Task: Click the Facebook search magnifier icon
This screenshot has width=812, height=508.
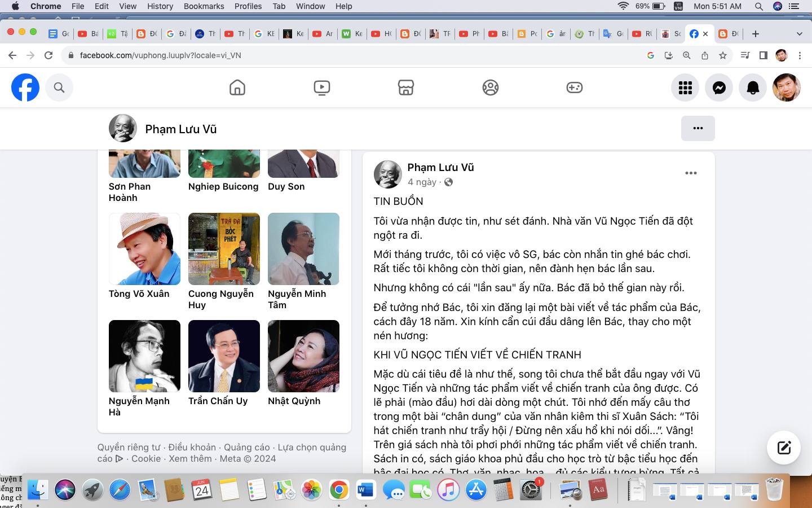Action: (x=59, y=87)
